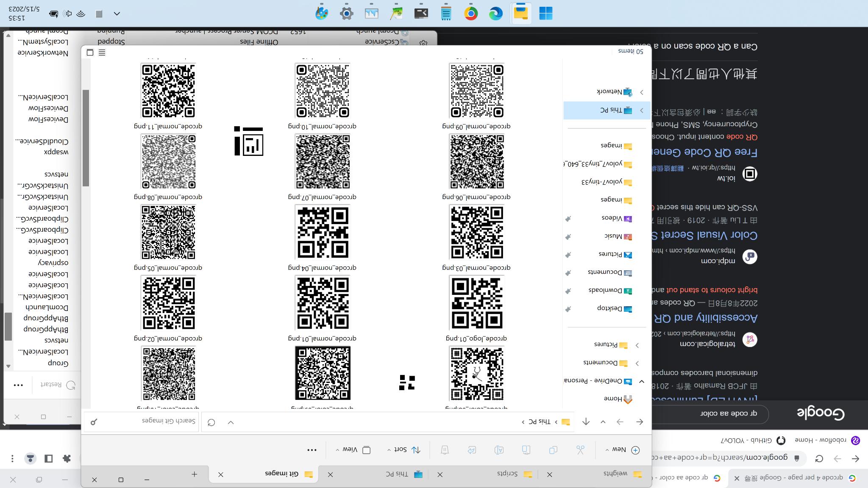Viewport: 868px width, 488px height.
Task: Open Settings from the taskbar
Action: coord(347,14)
